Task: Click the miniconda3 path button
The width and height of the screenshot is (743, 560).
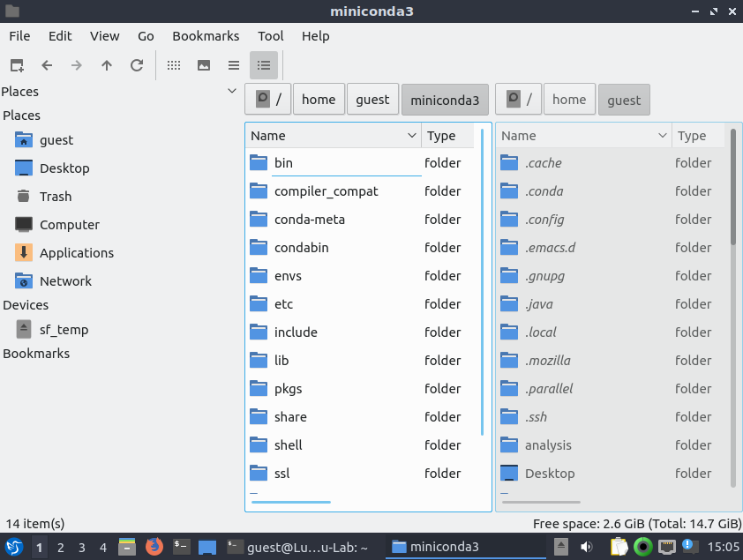Action: [x=445, y=100]
